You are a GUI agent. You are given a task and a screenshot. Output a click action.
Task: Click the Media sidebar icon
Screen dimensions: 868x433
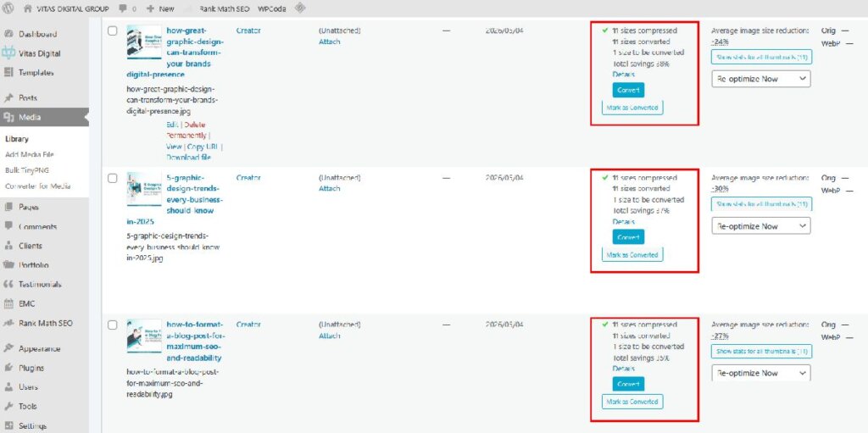pyautogui.click(x=8, y=118)
